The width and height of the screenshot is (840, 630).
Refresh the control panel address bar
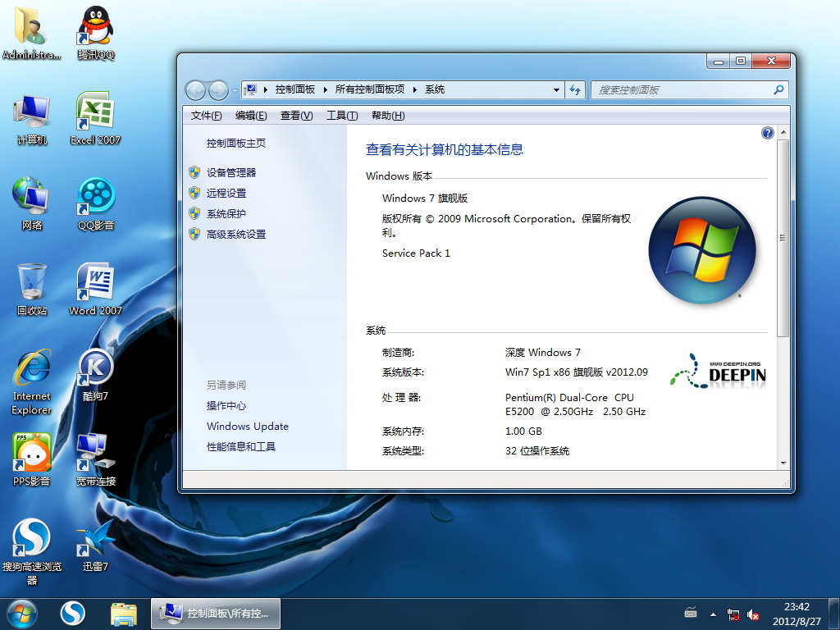coord(575,89)
